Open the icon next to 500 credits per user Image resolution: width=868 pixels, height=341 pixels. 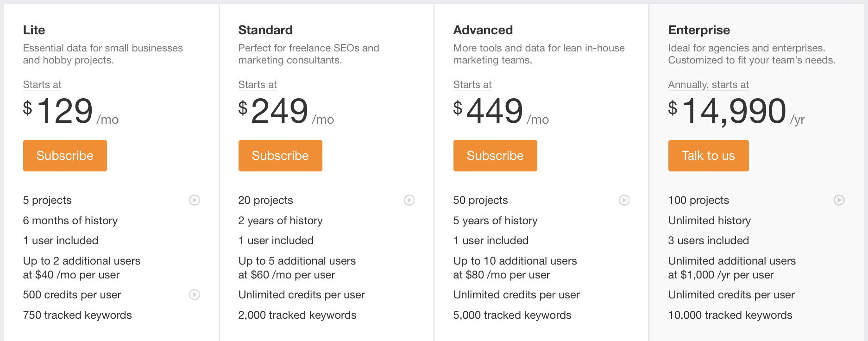(x=195, y=295)
